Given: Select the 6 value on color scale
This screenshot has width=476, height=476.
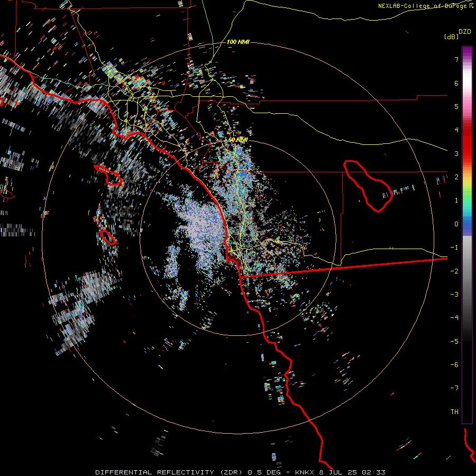Looking at the screenshot, I should 456,83.
